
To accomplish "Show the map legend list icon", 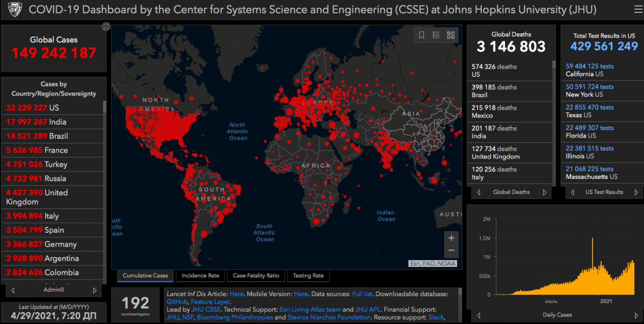I will pyautogui.click(x=436, y=35).
